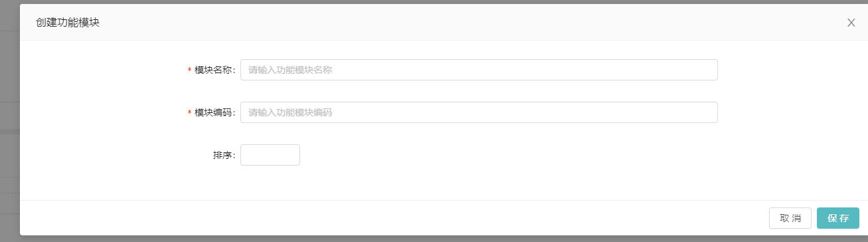
Task: Click blank body area beside 排序 box
Action: 505,155
